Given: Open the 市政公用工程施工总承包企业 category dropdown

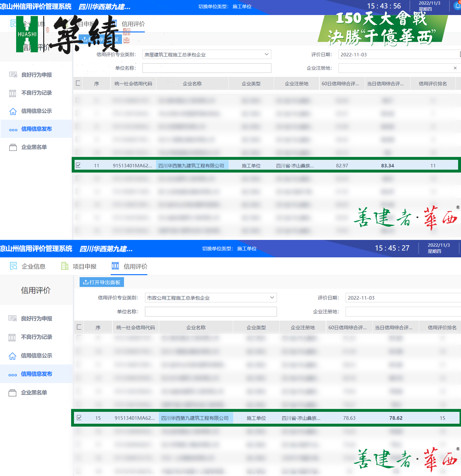Looking at the screenshot, I should pyautogui.click(x=211, y=298).
